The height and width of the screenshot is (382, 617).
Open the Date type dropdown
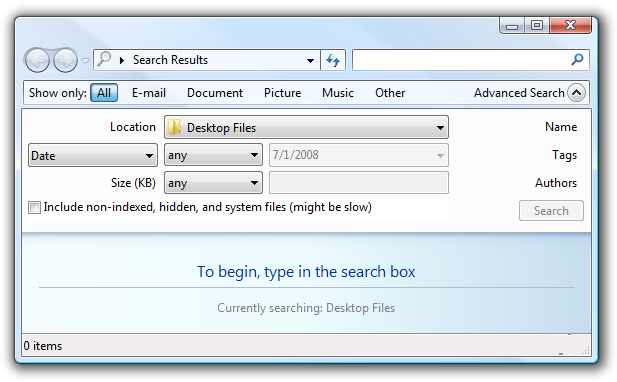click(x=93, y=155)
